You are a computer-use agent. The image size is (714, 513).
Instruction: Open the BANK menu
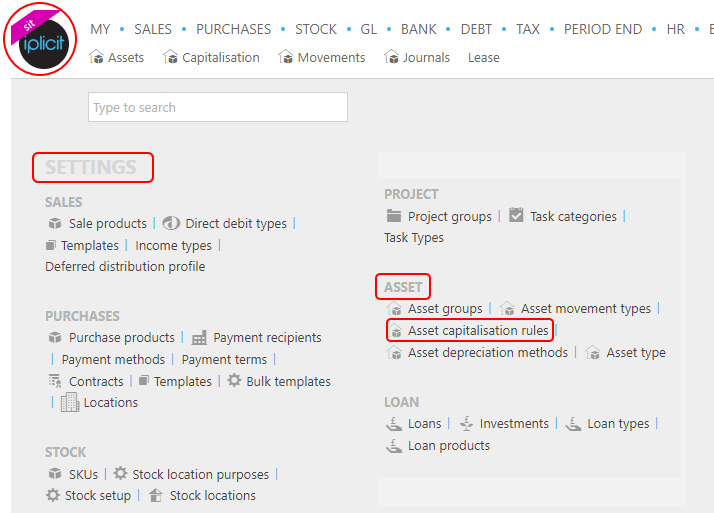(418, 29)
